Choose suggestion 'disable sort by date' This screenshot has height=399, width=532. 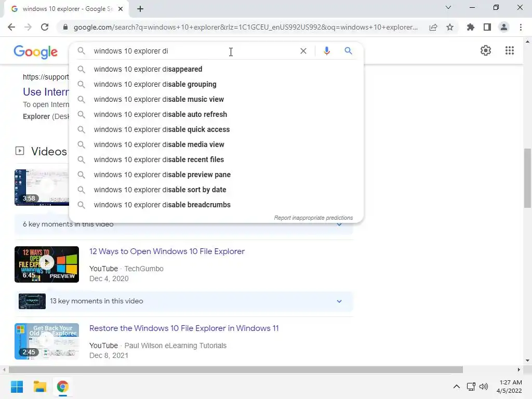[x=216, y=190]
